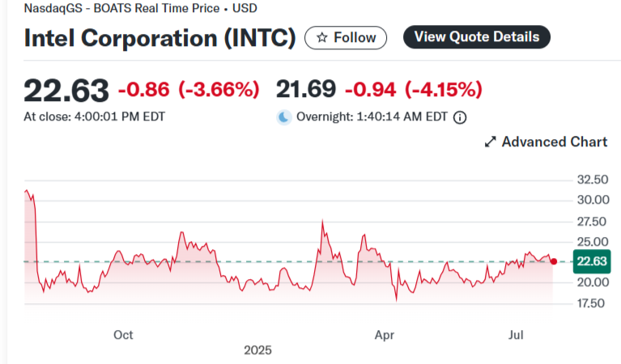Click the expand arrows icon for Advanced Chart

pos(490,142)
